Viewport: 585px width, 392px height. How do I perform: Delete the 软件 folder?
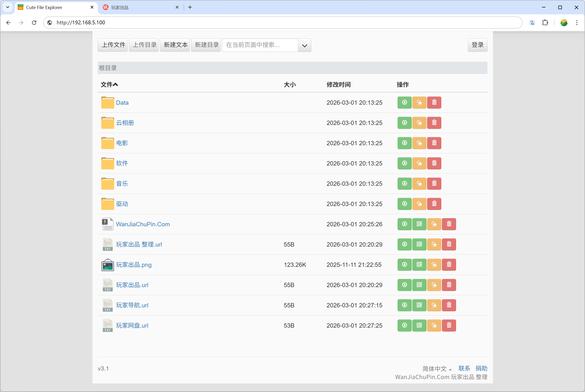tap(434, 163)
